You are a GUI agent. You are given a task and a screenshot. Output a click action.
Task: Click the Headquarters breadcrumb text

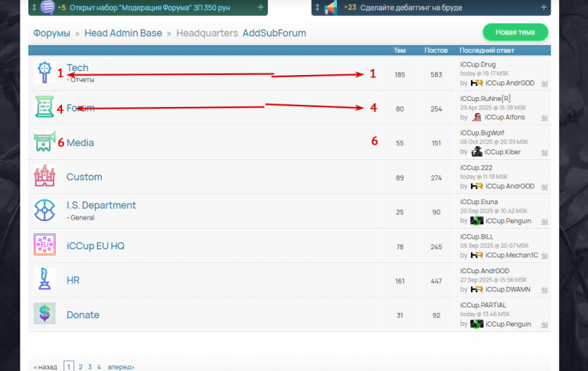tap(207, 33)
